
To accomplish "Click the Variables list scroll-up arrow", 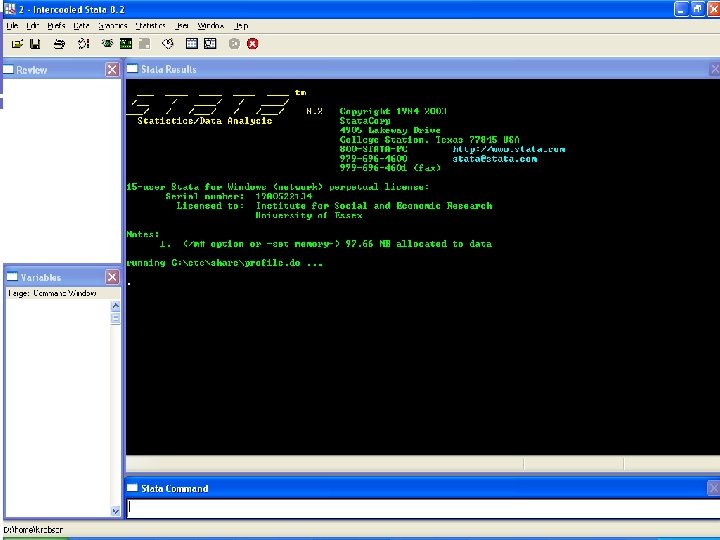I will (115, 305).
